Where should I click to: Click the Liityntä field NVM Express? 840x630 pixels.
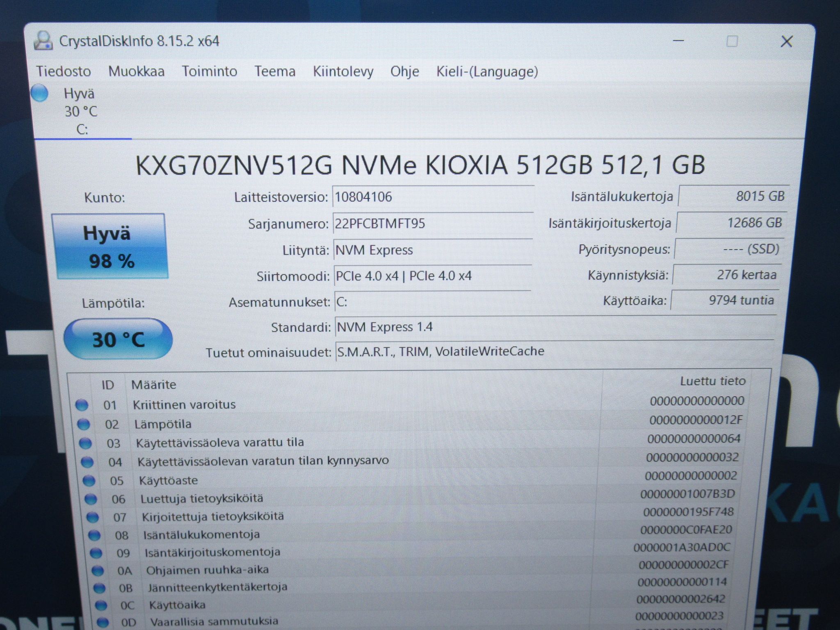[x=433, y=250]
